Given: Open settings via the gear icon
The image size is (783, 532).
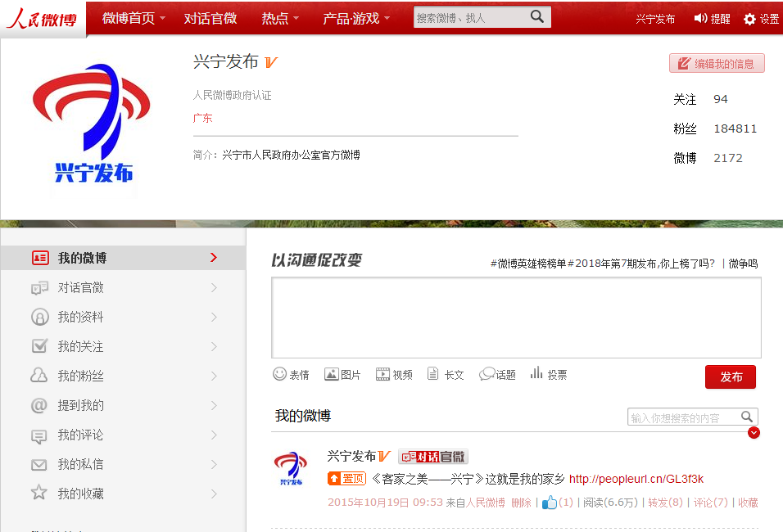Looking at the screenshot, I should pyautogui.click(x=749, y=19).
